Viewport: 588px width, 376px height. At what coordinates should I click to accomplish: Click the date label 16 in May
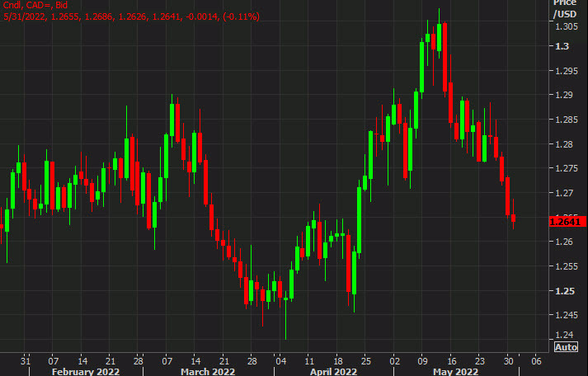[x=451, y=361]
